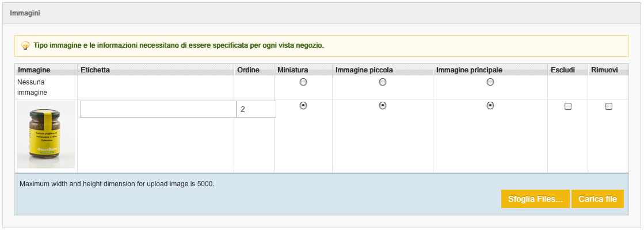This screenshot has width=644, height=231.
Task: Click the Etichetta text field
Action: (158, 109)
